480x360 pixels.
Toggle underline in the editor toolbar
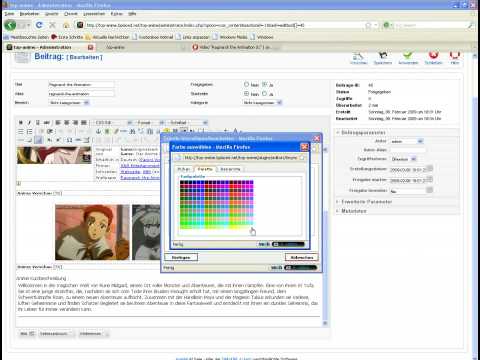click(38, 123)
